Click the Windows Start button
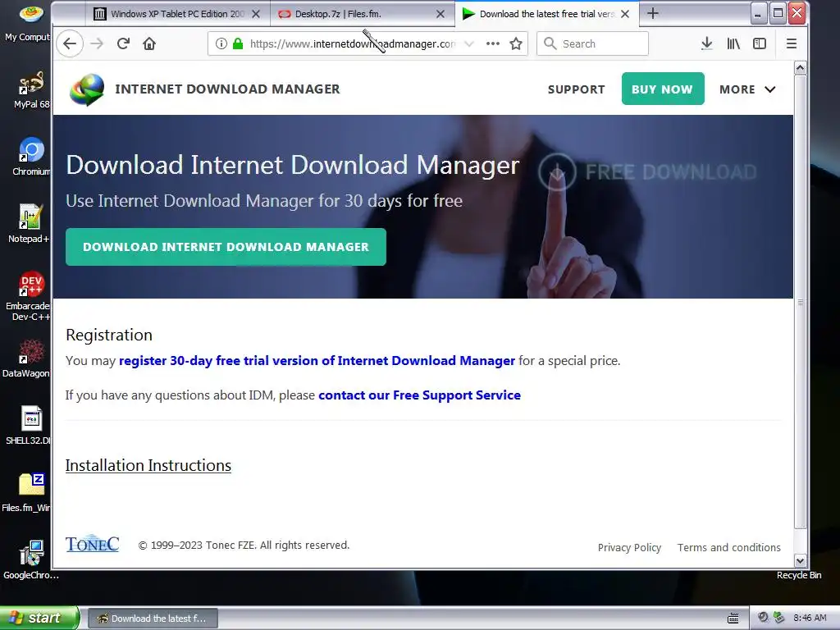This screenshot has height=630, width=840. click(39, 619)
